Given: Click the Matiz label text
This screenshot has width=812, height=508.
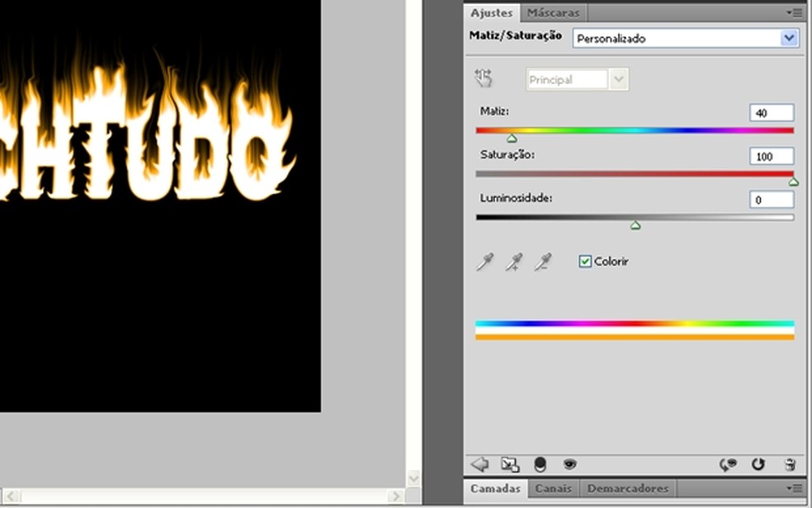Looking at the screenshot, I should tap(494, 111).
